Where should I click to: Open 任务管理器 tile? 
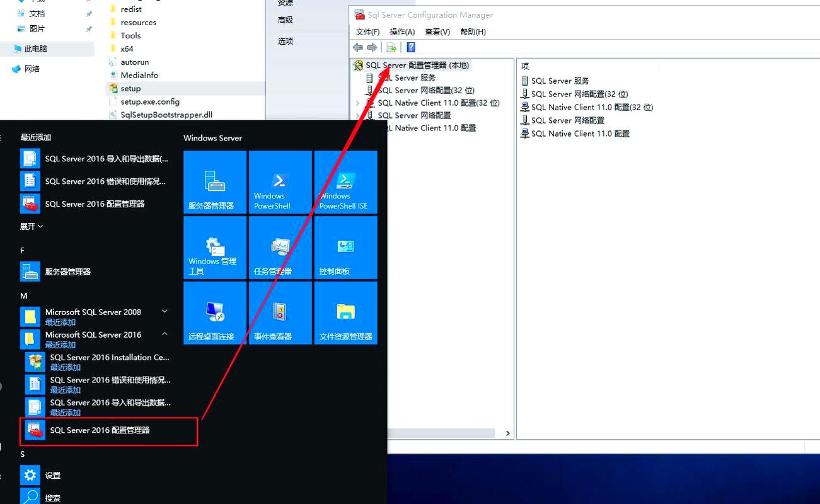point(280,248)
